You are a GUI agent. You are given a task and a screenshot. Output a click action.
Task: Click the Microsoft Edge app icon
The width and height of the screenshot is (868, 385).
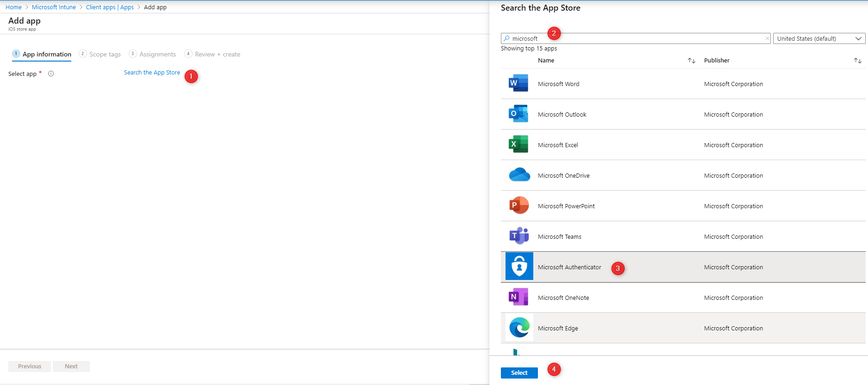(x=519, y=328)
